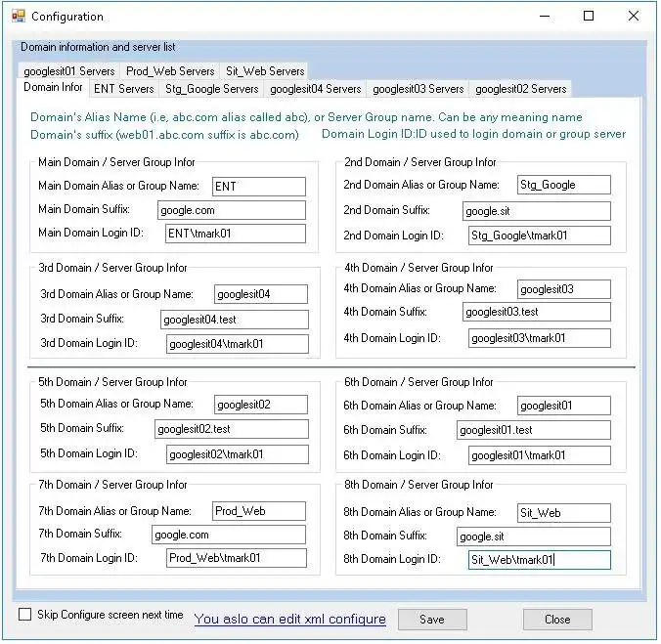This screenshot has height=644, width=661.
Task: Edit the 4th Domain Login ID field
Action: (540, 338)
